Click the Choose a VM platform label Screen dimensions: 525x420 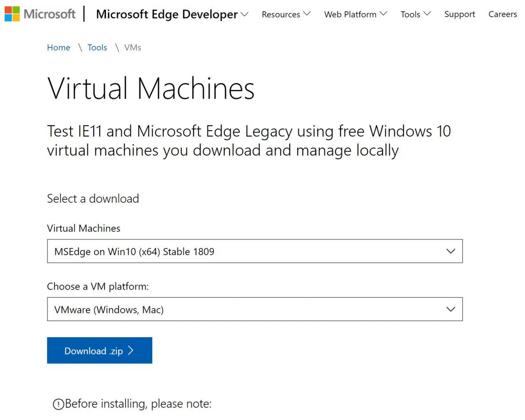click(x=98, y=286)
